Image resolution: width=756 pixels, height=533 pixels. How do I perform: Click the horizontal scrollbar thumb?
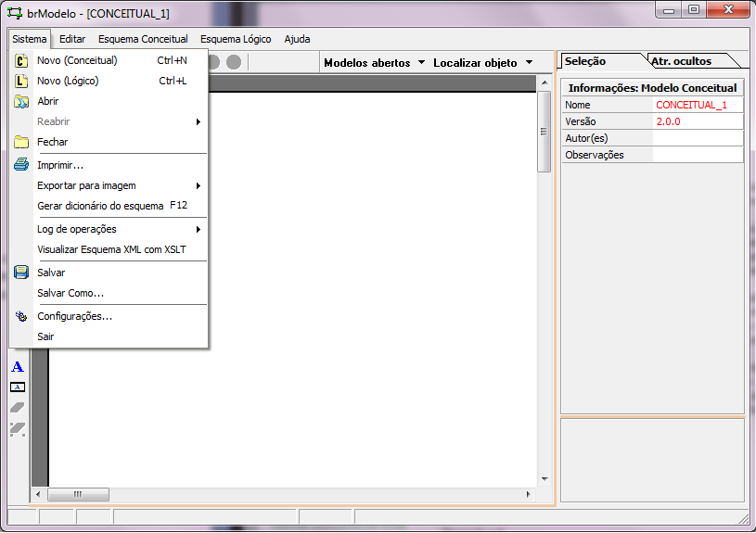point(78,495)
